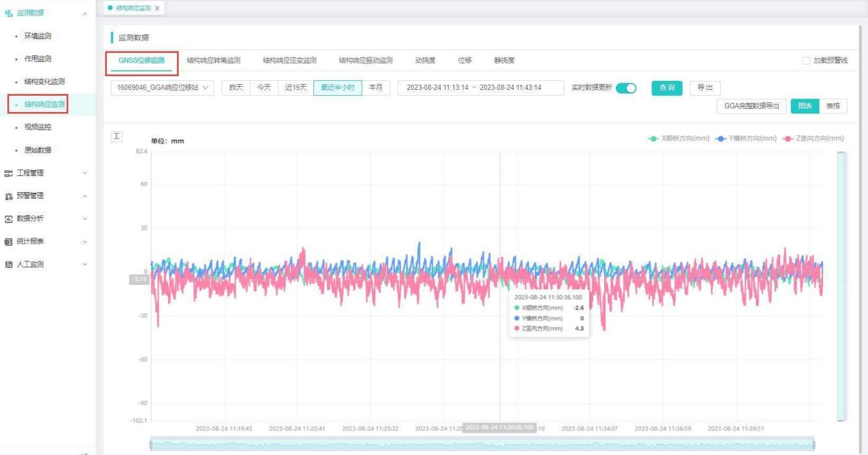Image resolution: width=868 pixels, height=455 pixels.
Task: Enable the 加载预警线 checkbox
Action: pos(807,61)
